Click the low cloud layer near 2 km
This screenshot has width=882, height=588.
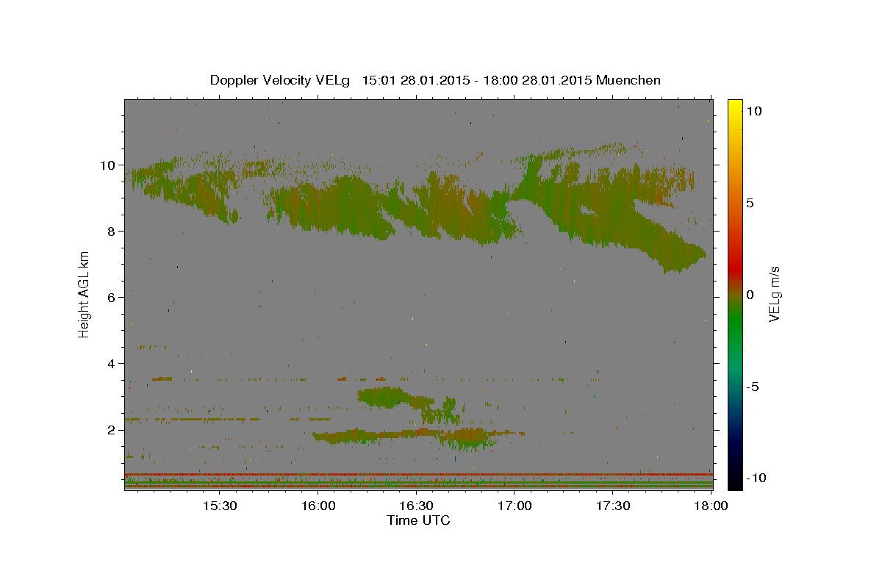pos(419,436)
